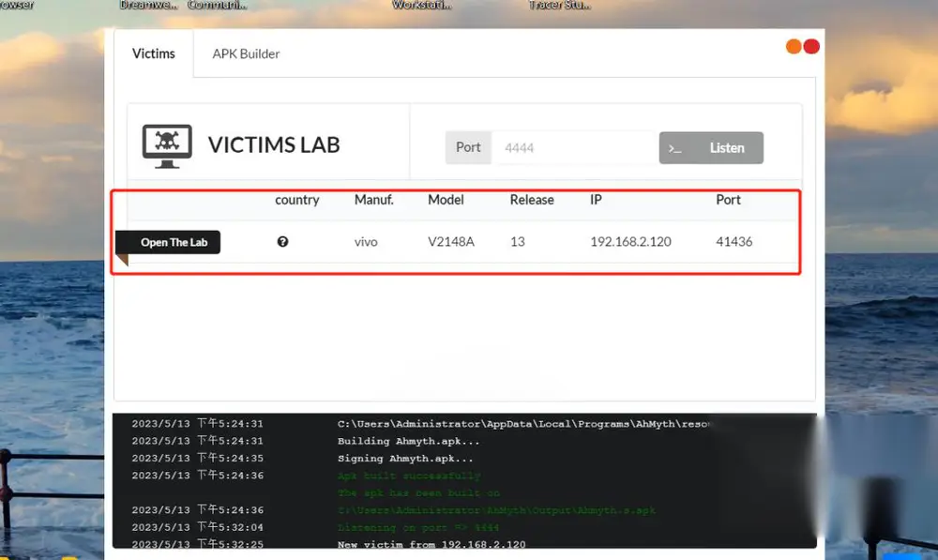Click the AhMyth Output apk path log line
This screenshot has height=560, width=938.
coord(496,510)
